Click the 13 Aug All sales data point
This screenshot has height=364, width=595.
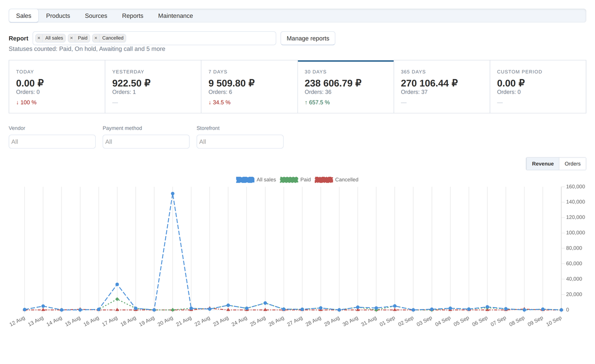(x=43, y=306)
